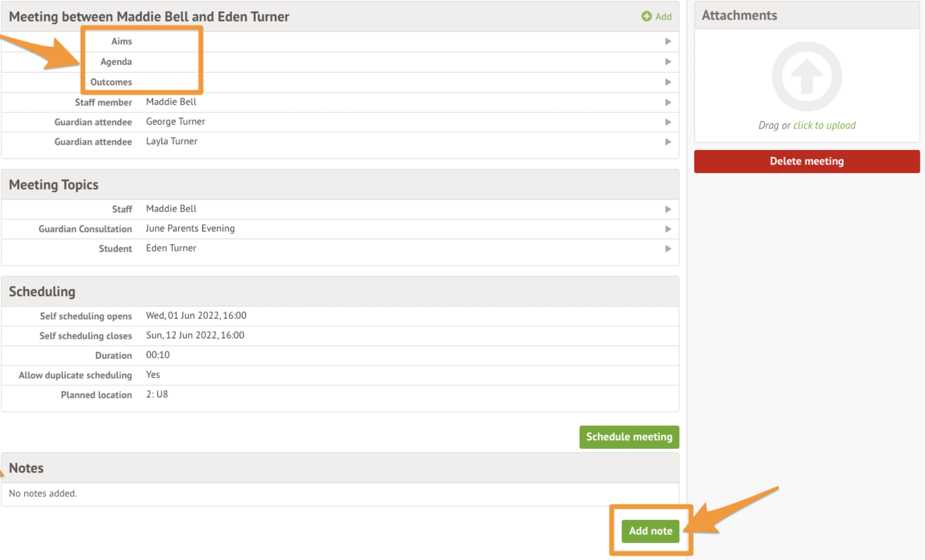The image size is (925, 560).
Task: Open Student Eden Turner row arrow
Action: (x=668, y=249)
